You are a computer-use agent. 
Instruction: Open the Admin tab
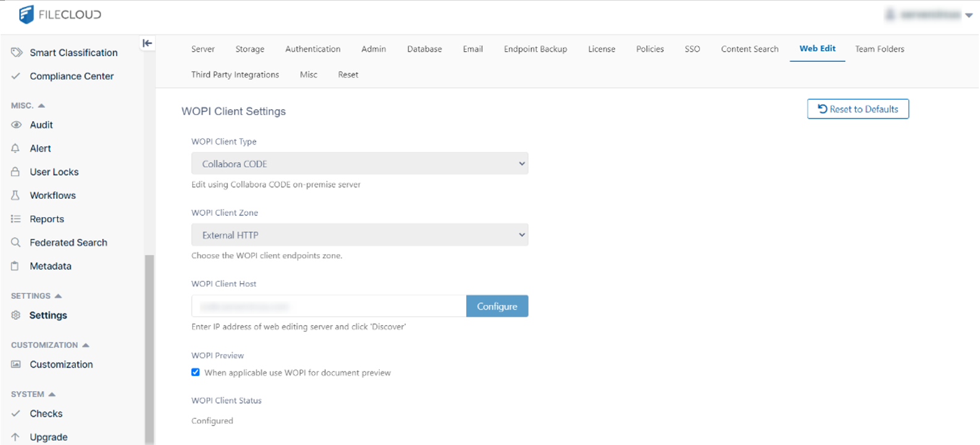pyautogui.click(x=374, y=49)
